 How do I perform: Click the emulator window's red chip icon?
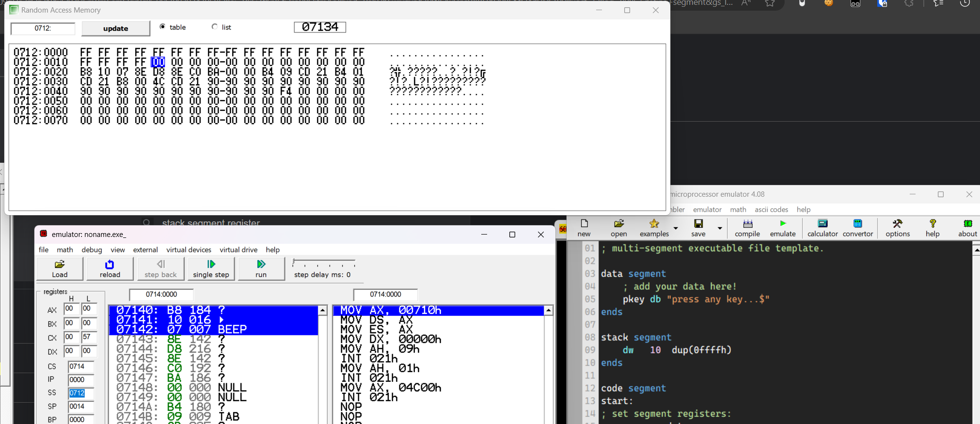click(x=44, y=234)
